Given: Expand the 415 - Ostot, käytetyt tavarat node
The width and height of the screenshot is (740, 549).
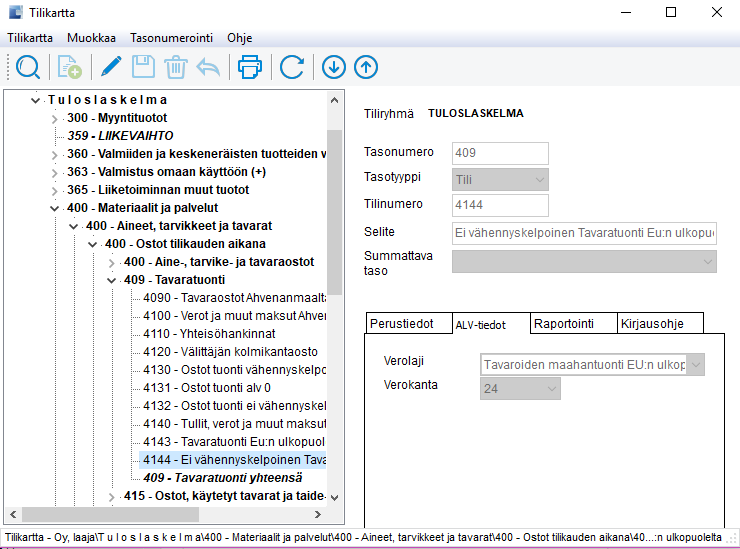Looking at the screenshot, I should [111, 497].
